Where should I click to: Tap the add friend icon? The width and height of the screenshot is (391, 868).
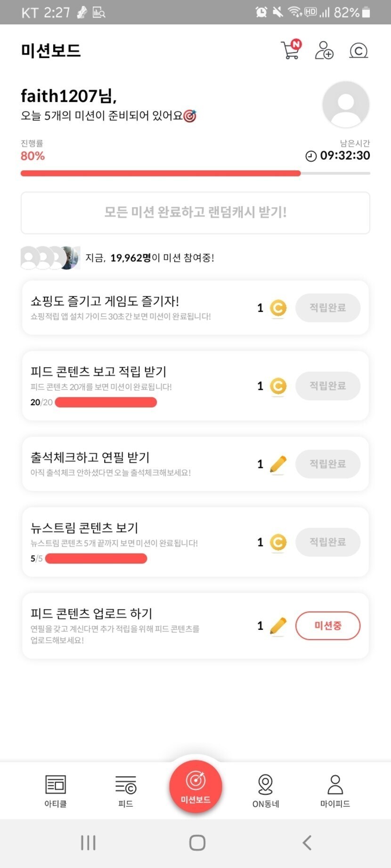pyautogui.click(x=324, y=50)
